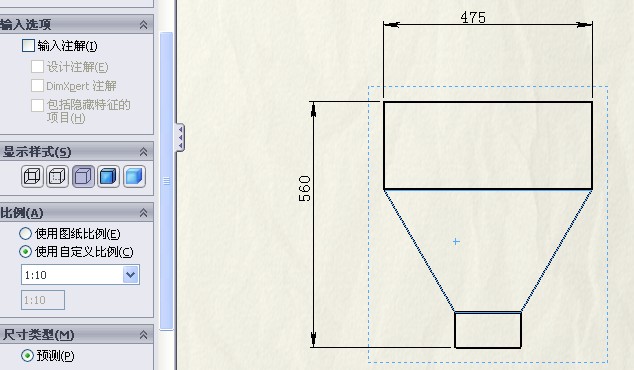Collapse the 输入选项 section
Viewport: 634px width, 370px height.
[x=143, y=25]
